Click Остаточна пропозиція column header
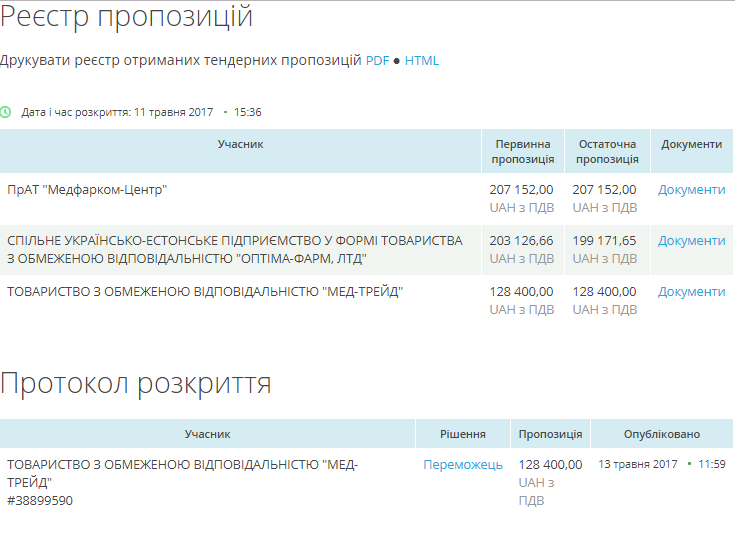This screenshot has height=545, width=735. pos(607,151)
